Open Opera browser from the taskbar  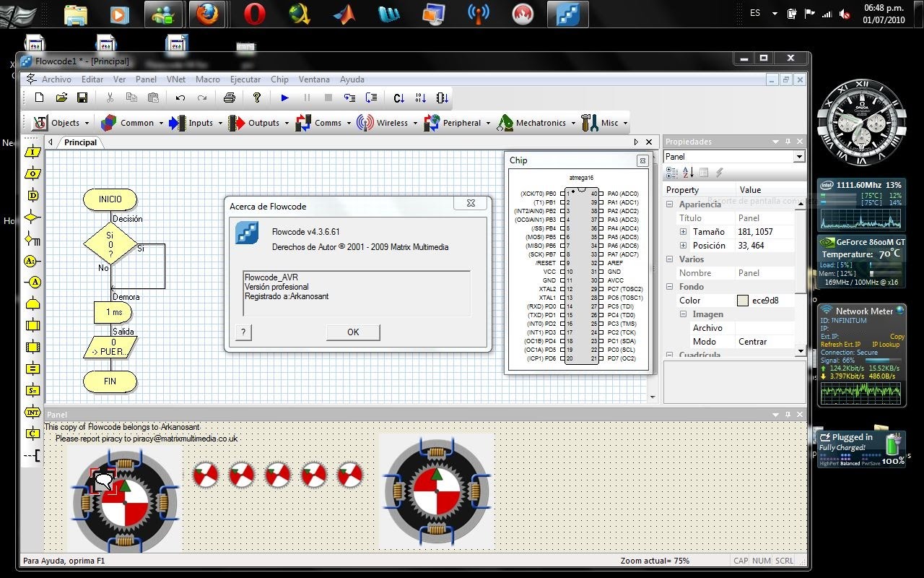254,14
